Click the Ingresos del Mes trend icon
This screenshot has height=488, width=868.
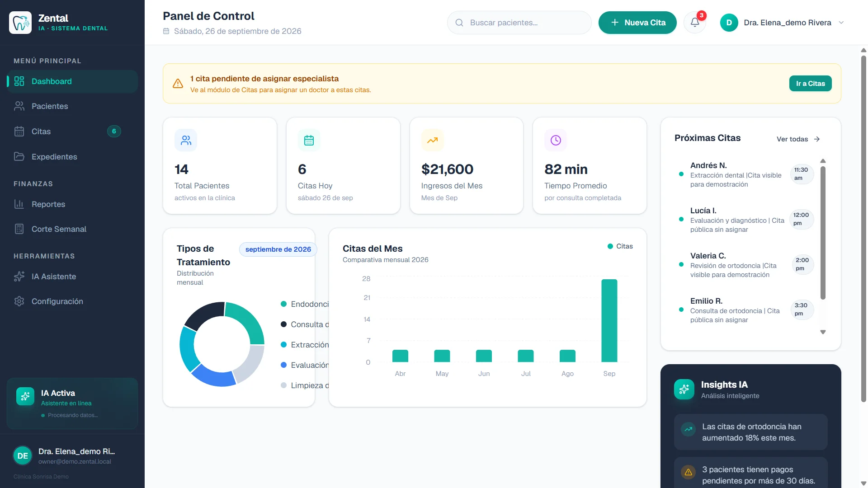coord(432,140)
